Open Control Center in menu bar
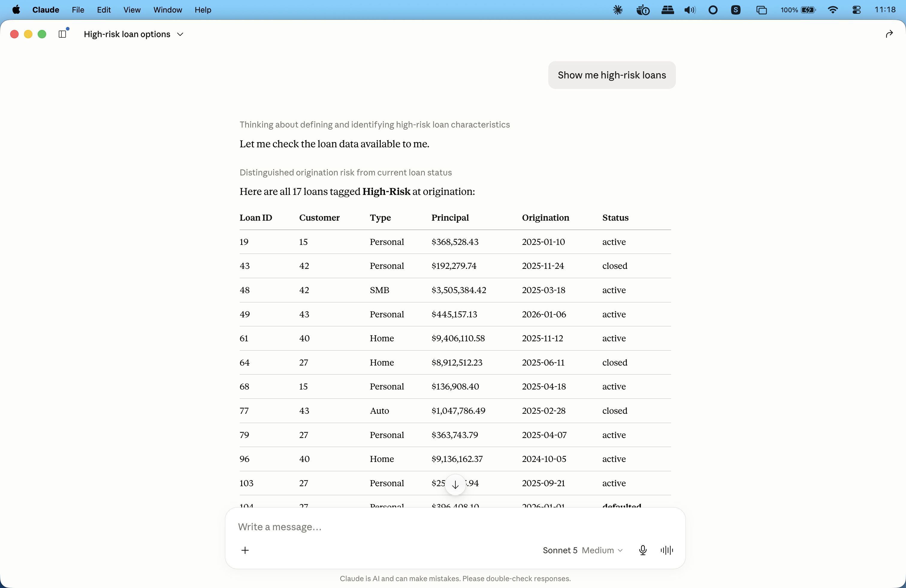This screenshot has width=906, height=588. coord(857,10)
